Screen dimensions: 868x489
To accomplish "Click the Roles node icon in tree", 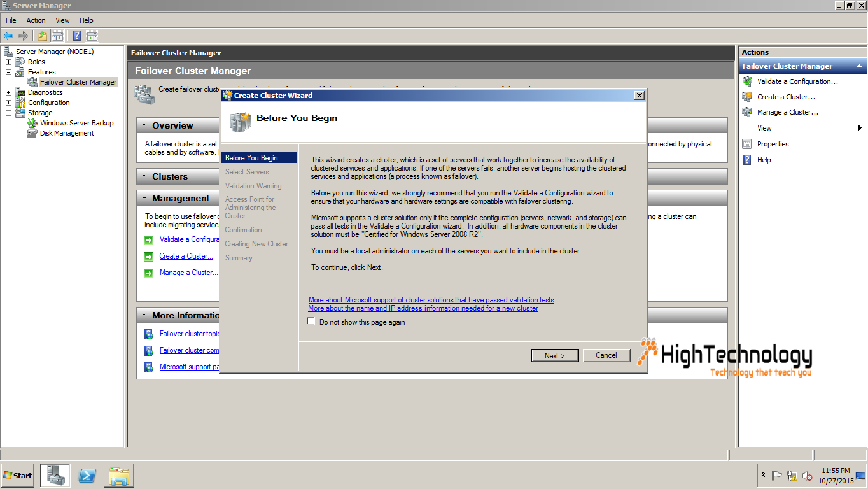I will [x=21, y=62].
